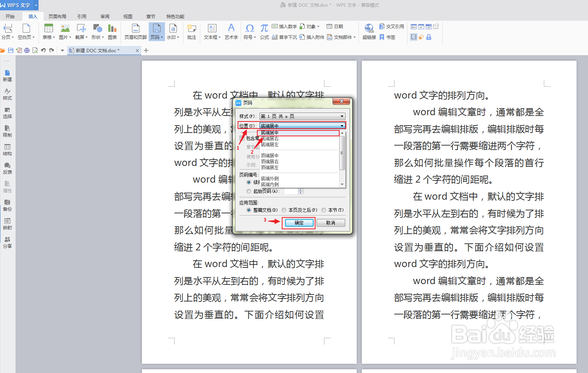Open 样式 styles in the left sidebar

click(x=7, y=94)
